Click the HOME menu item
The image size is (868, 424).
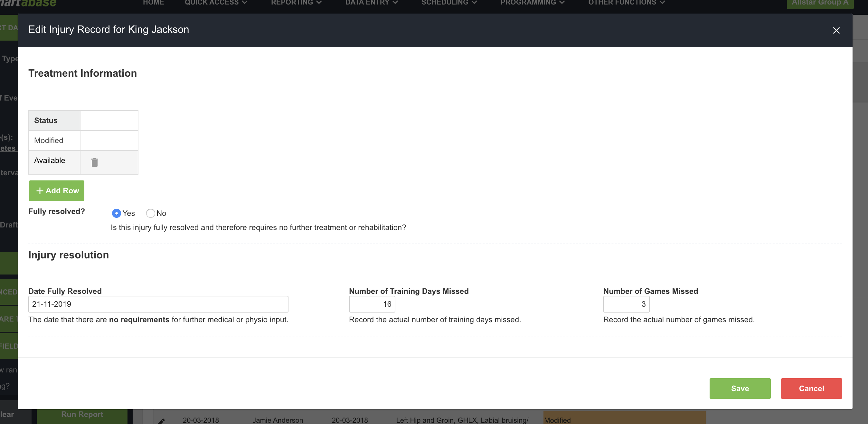[x=152, y=3]
